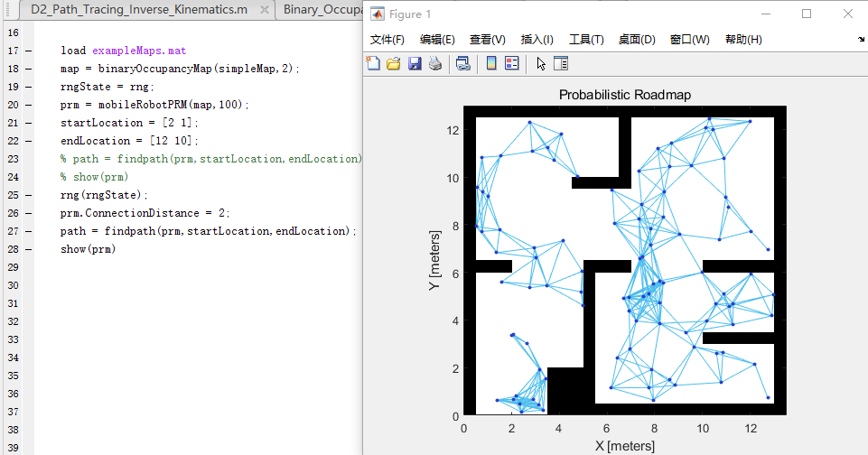
Task: Switch to Binary_Occupa… editor tab
Action: click(x=322, y=9)
